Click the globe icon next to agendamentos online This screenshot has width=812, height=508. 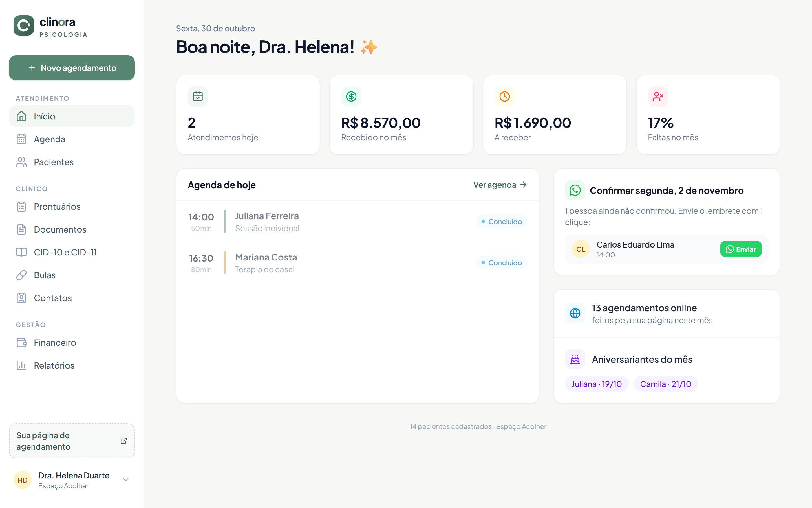(x=575, y=313)
